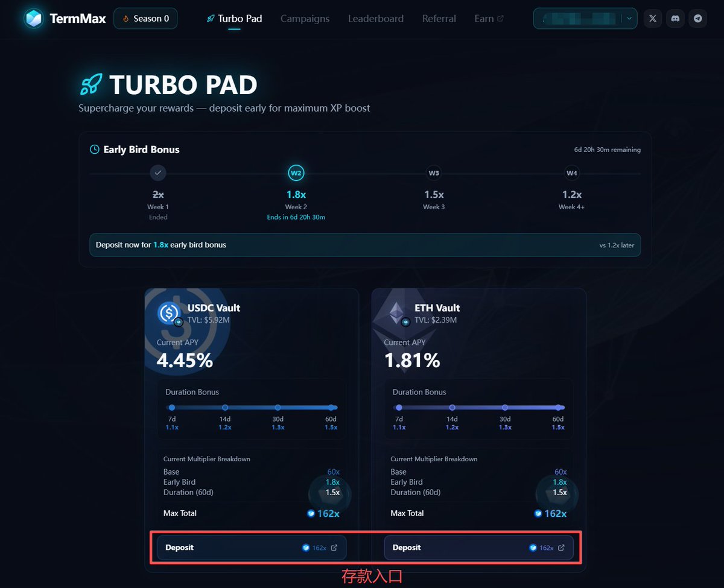The width and height of the screenshot is (724, 588).
Task: Select the W2 timeline marker
Action: tap(296, 173)
